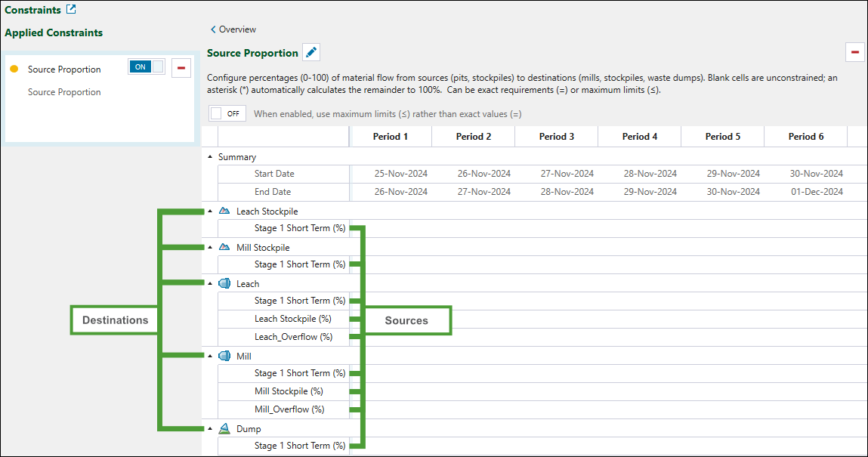868x457 pixels.
Task: Collapse the Summary section
Action: 210,157
